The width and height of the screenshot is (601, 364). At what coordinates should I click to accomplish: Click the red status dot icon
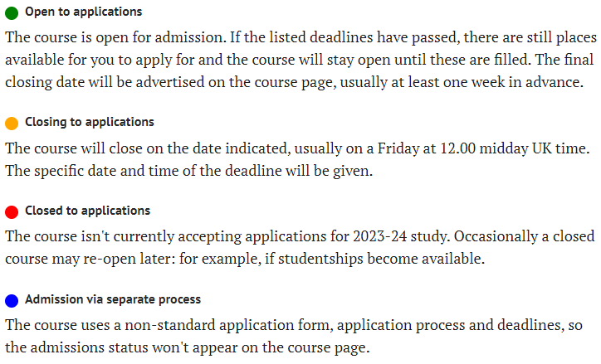coord(12,212)
